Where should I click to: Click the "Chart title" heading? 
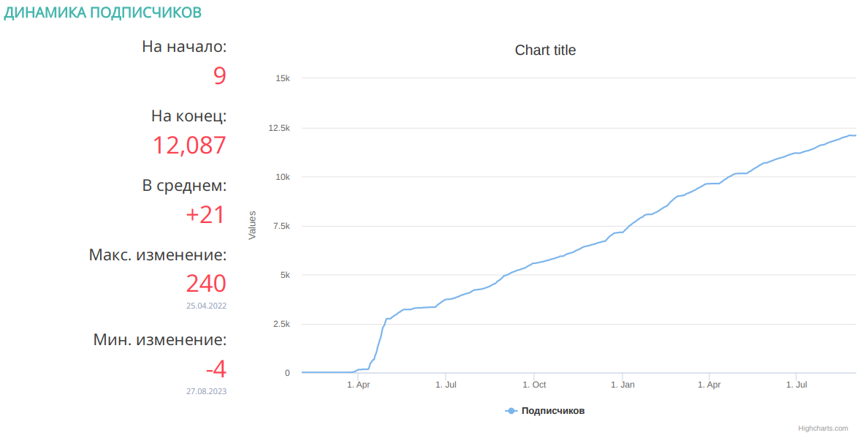tap(545, 50)
